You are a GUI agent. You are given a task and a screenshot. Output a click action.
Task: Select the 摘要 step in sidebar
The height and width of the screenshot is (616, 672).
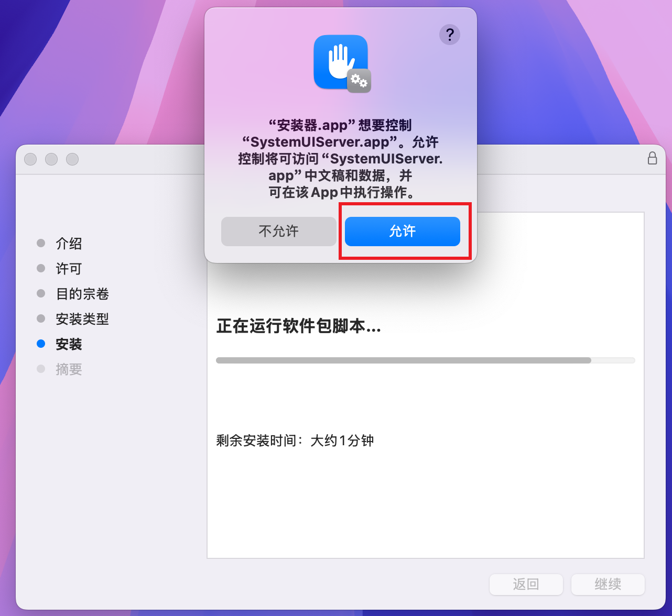pos(69,369)
